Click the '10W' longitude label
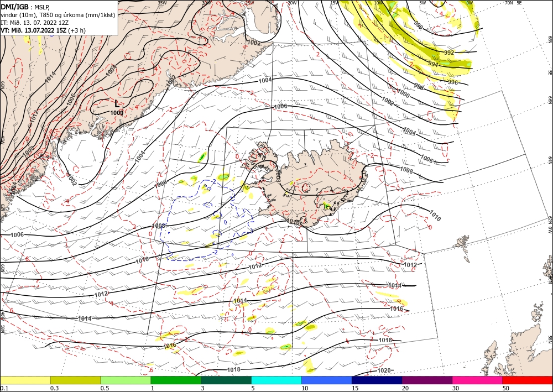This screenshot has height=392, width=553. point(378,3)
